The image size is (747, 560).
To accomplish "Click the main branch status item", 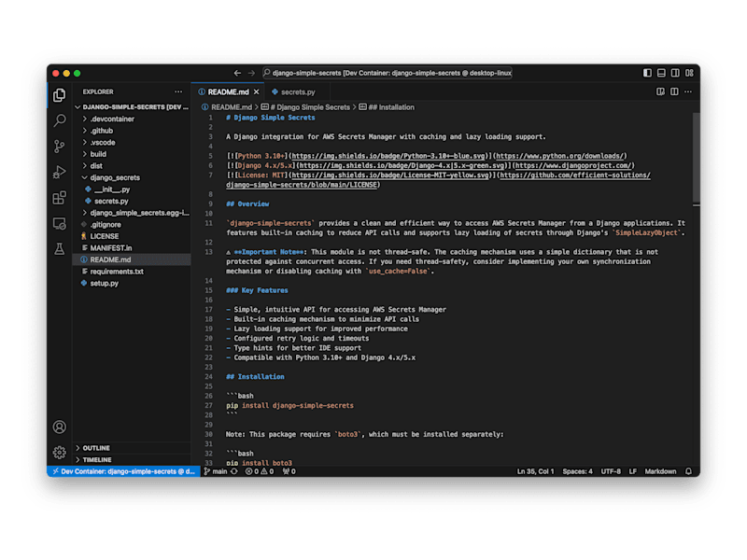I will pos(216,471).
